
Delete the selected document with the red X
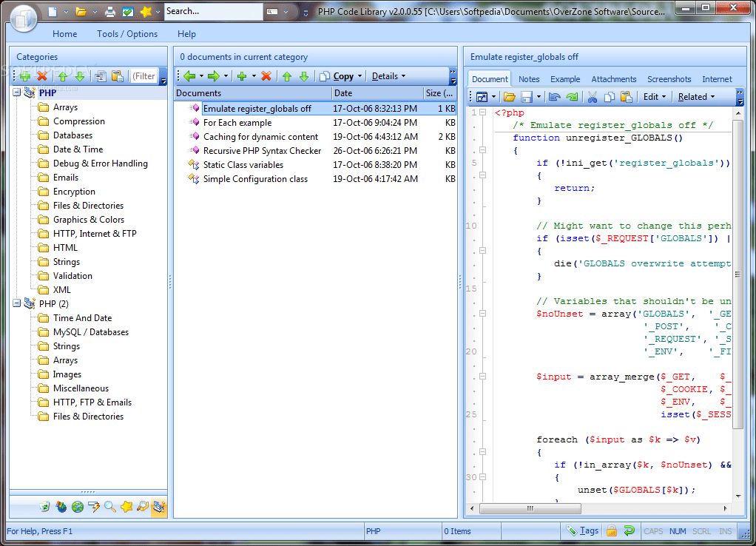click(x=266, y=75)
